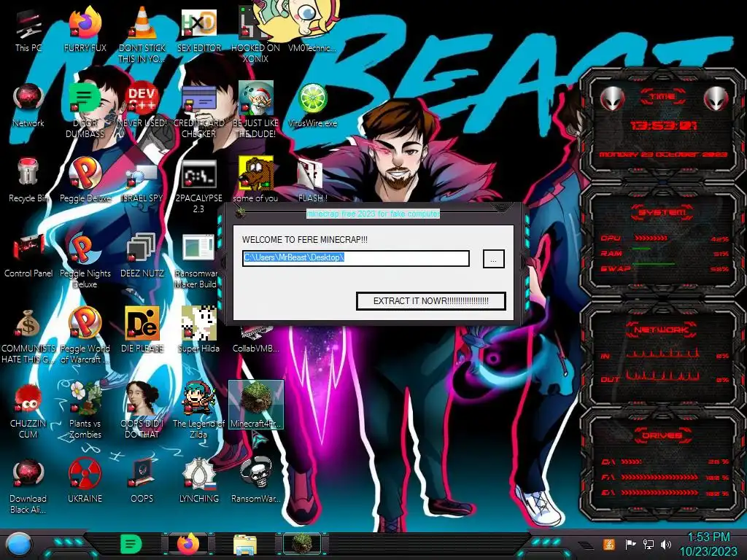Image resolution: width=747 pixels, height=560 pixels.
Task: Open the CREDIT CARD CHECKER shortcut
Action: click(x=198, y=111)
